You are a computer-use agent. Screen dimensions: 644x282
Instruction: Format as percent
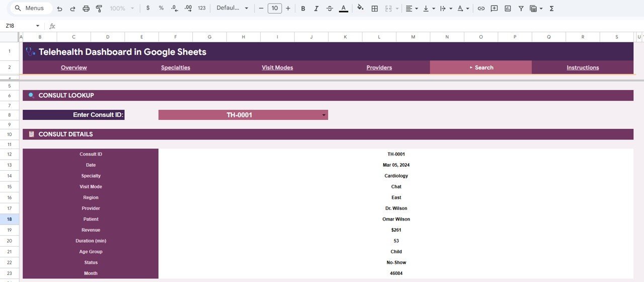coord(161,8)
